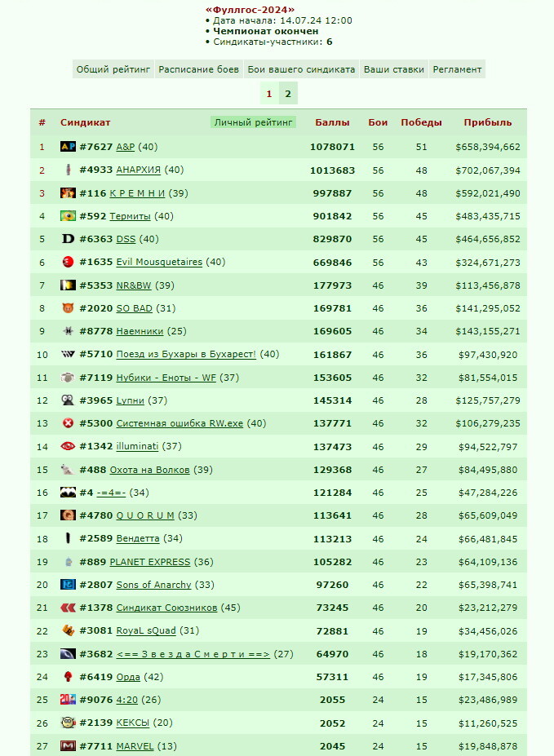Open the К Р Е М Н И link
The height and width of the screenshot is (756, 554).
(137, 192)
